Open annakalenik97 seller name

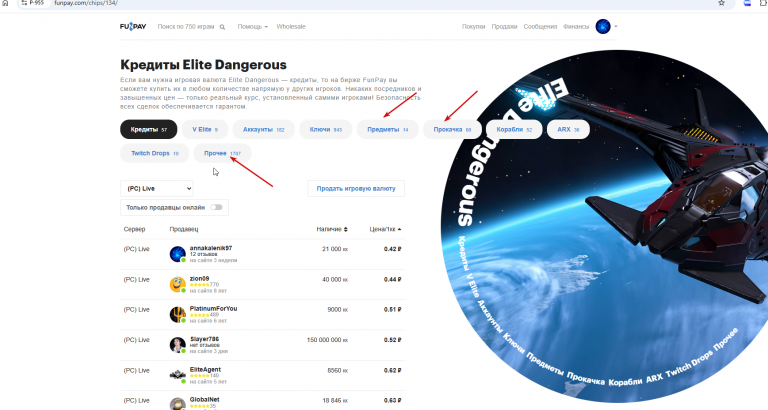211,248
